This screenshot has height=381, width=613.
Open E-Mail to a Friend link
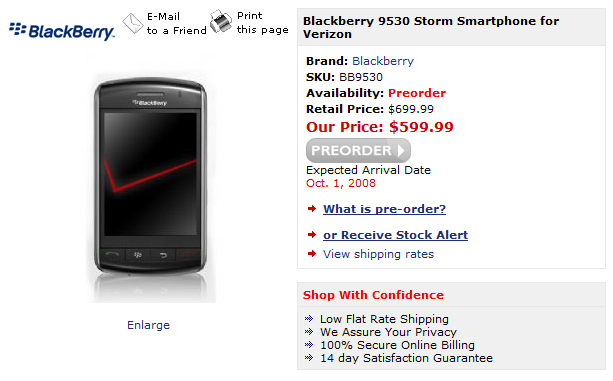pyautogui.click(x=177, y=23)
